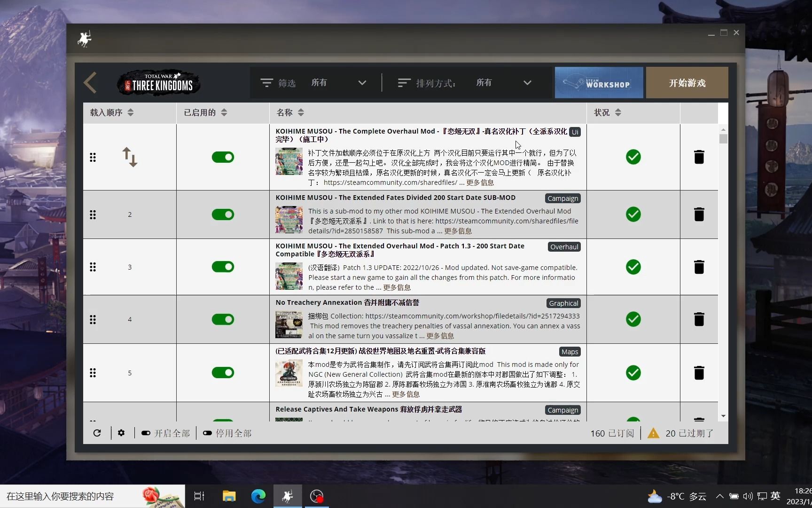Click the Overhaul tag badge

coord(564,247)
